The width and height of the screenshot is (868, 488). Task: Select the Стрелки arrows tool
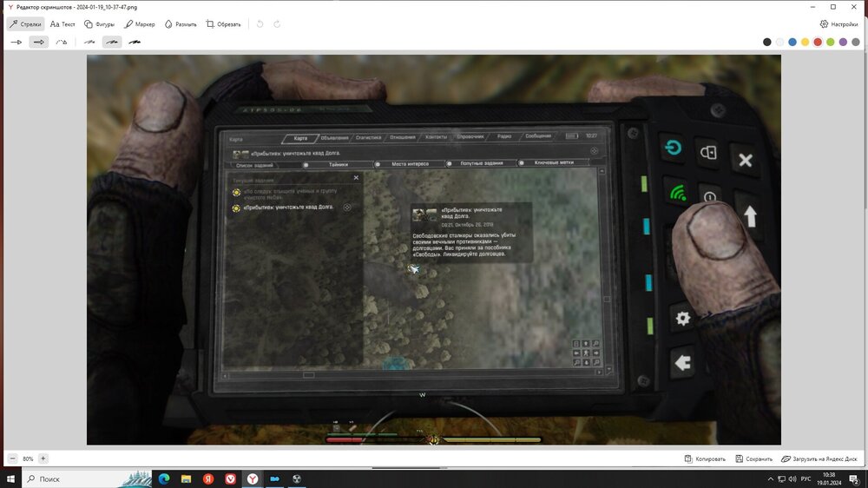click(x=25, y=23)
